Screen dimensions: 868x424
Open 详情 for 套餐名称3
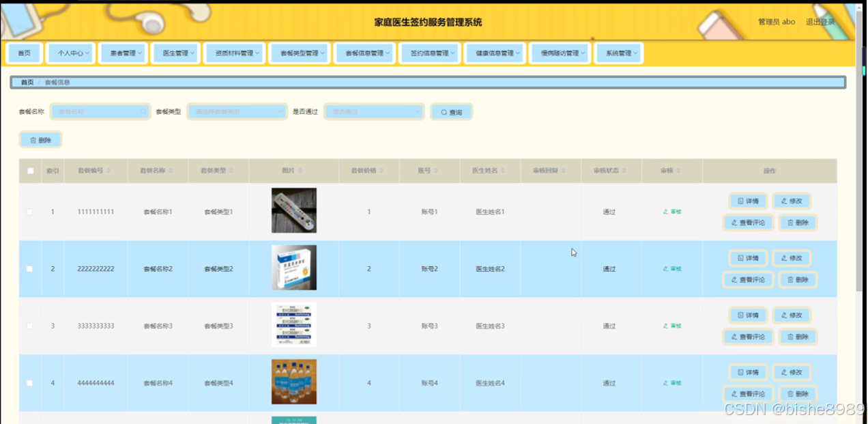(748, 315)
